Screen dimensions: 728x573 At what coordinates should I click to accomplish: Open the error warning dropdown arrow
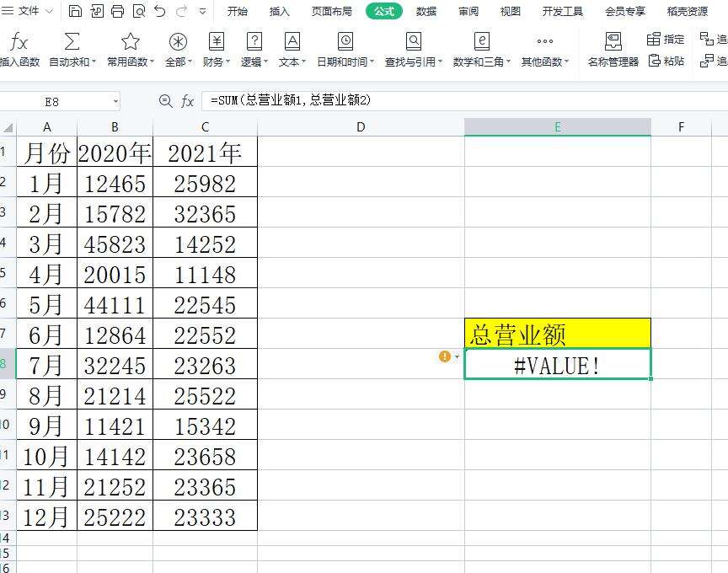point(458,356)
